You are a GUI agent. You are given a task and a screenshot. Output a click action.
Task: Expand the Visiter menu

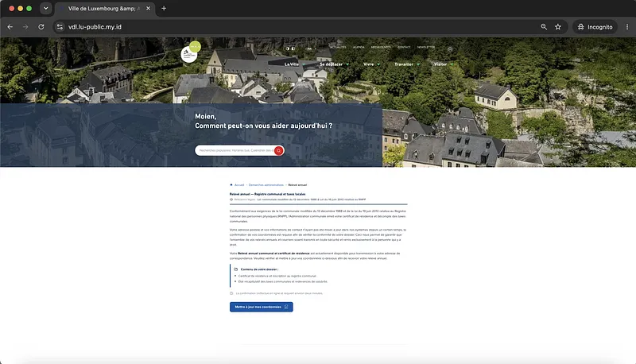(444, 64)
